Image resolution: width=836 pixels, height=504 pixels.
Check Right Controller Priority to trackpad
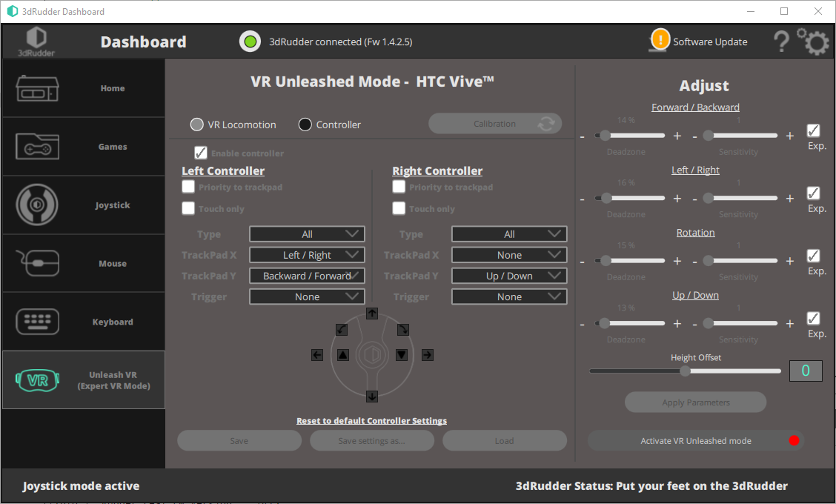399,187
